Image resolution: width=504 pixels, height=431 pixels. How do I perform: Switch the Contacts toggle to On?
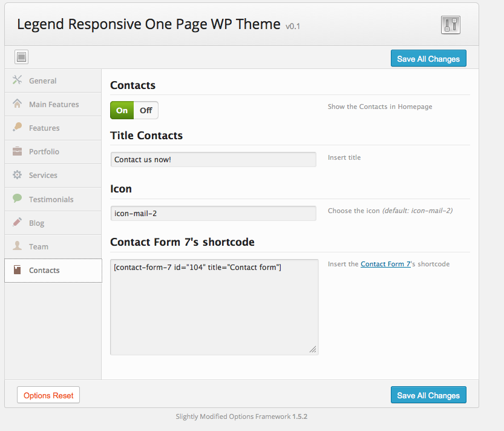(x=122, y=110)
